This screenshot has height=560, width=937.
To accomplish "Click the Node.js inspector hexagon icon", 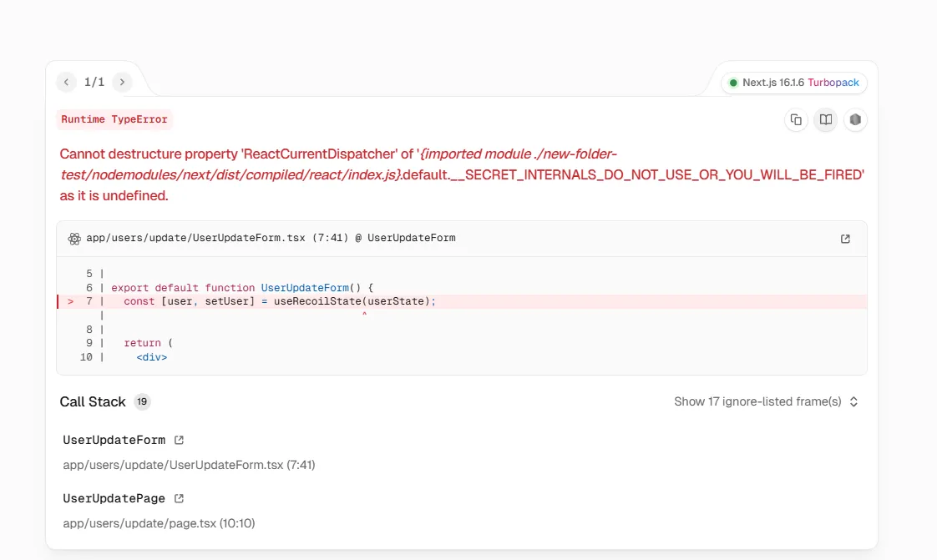I will click(x=855, y=119).
